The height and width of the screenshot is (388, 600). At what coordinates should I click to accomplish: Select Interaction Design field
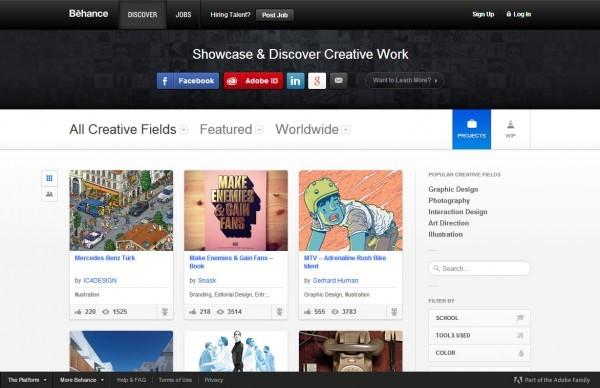pyautogui.click(x=458, y=212)
